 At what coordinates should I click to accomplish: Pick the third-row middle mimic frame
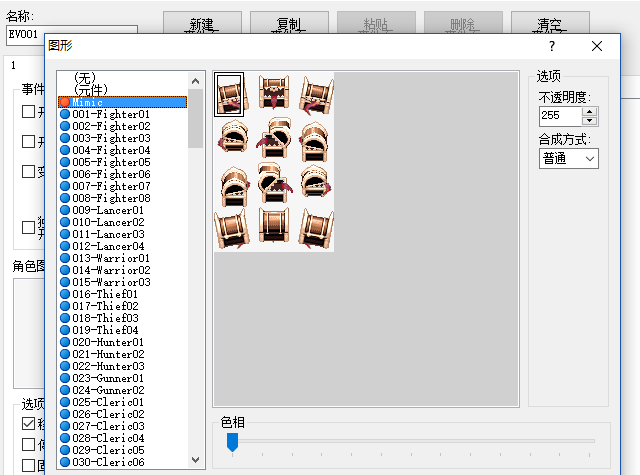click(274, 184)
